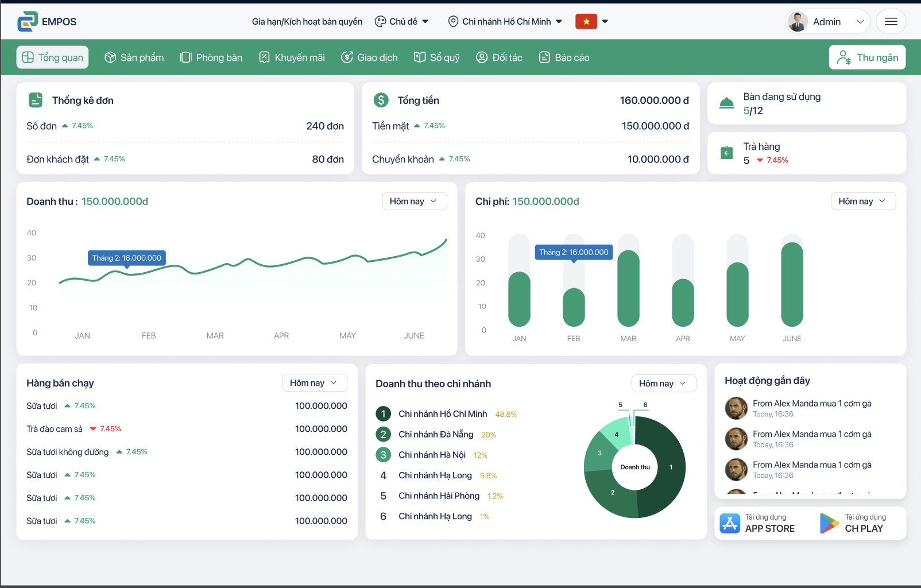Open the Chi nhánh Hồ Chí Minh branch dropdown
The width and height of the screenshot is (921, 588).
(505, 22)
